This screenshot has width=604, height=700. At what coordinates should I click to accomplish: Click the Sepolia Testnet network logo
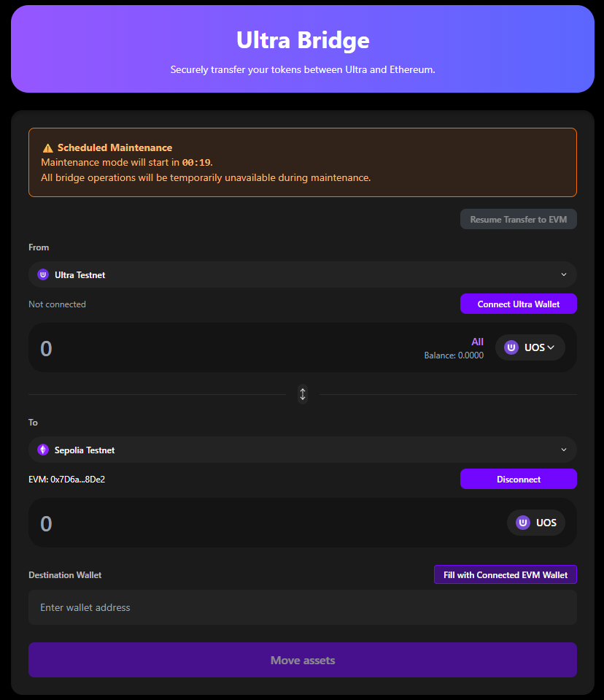tap(42, 450)
